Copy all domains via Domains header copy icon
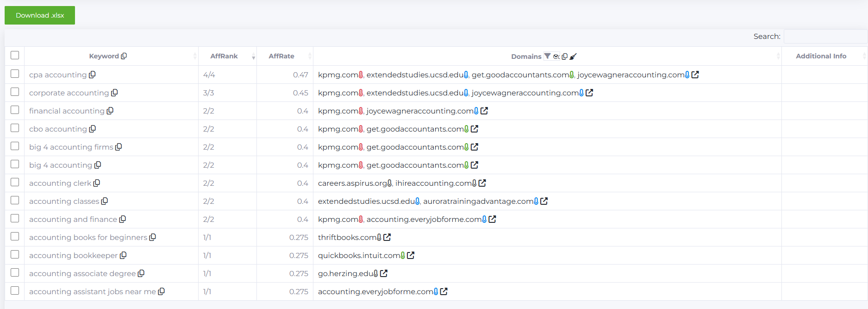Image resolution: width=868 pixels, height=309 pixels. (565, 57)
